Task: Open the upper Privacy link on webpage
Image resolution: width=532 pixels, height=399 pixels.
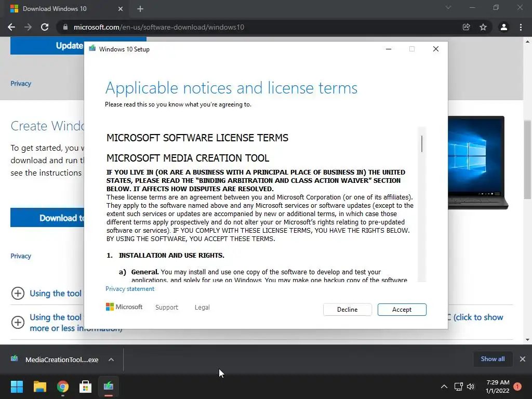Action: point(21,84)
